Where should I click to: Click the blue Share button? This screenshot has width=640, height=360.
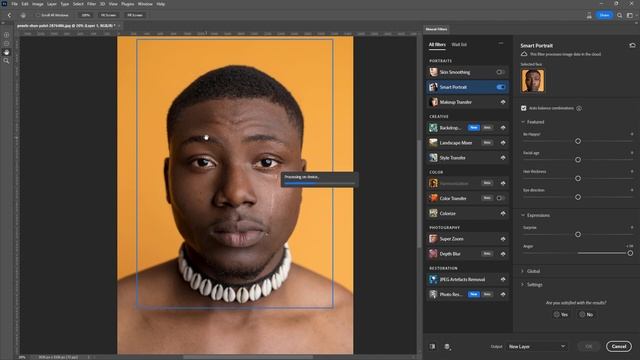coord(604,15)
